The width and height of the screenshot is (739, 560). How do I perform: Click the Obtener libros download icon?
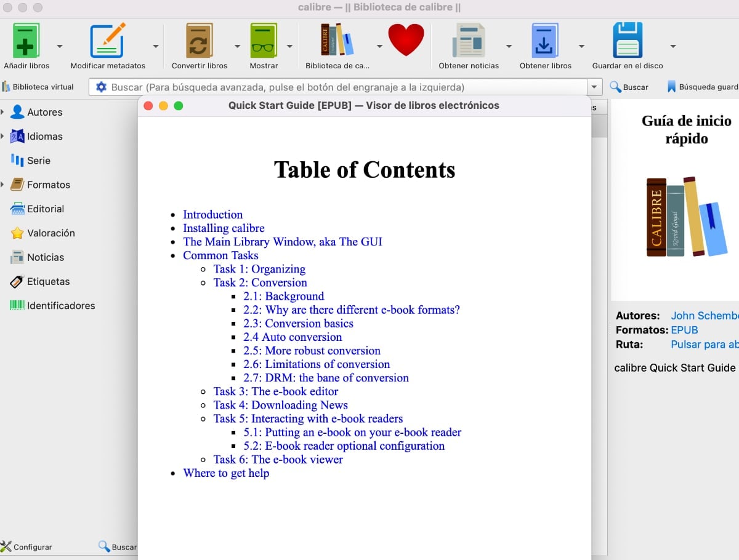(545, 41)
